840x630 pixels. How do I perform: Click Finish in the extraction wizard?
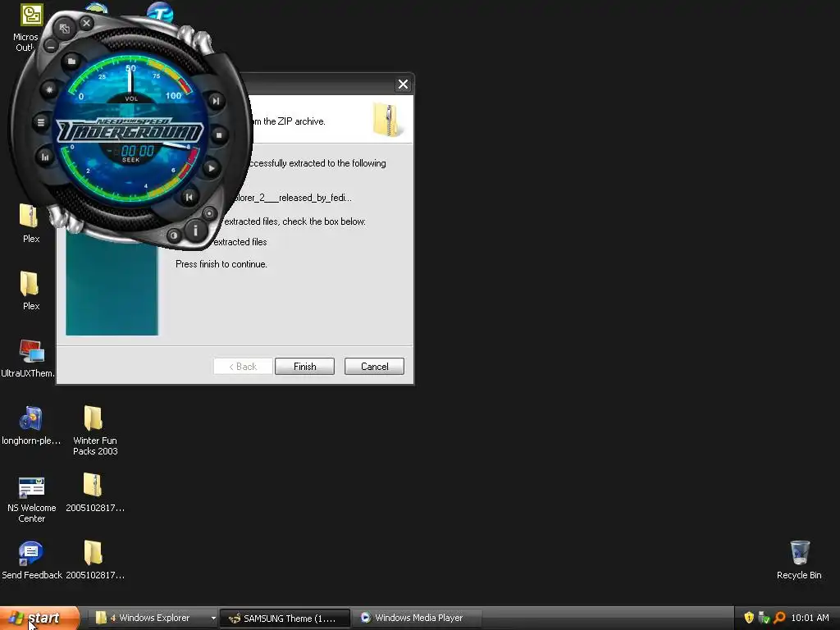305,367
